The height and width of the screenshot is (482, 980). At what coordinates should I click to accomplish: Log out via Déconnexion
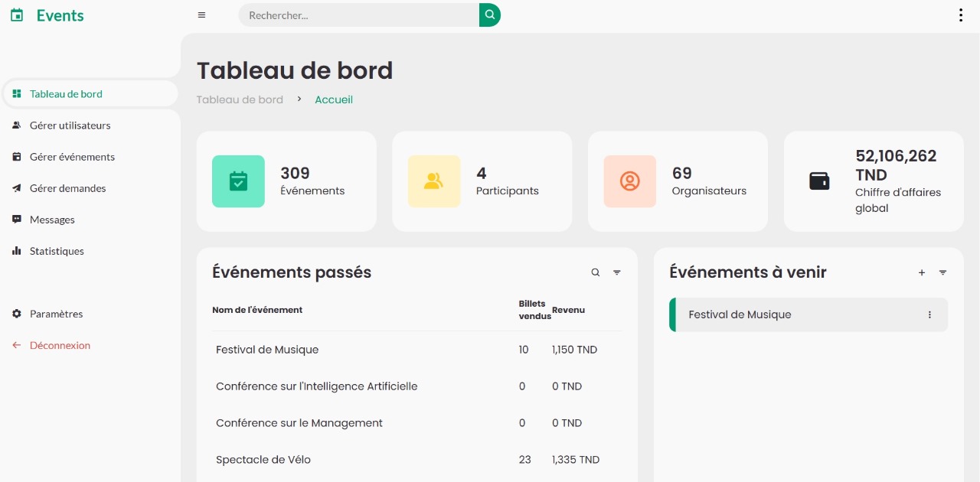(90, 345)
